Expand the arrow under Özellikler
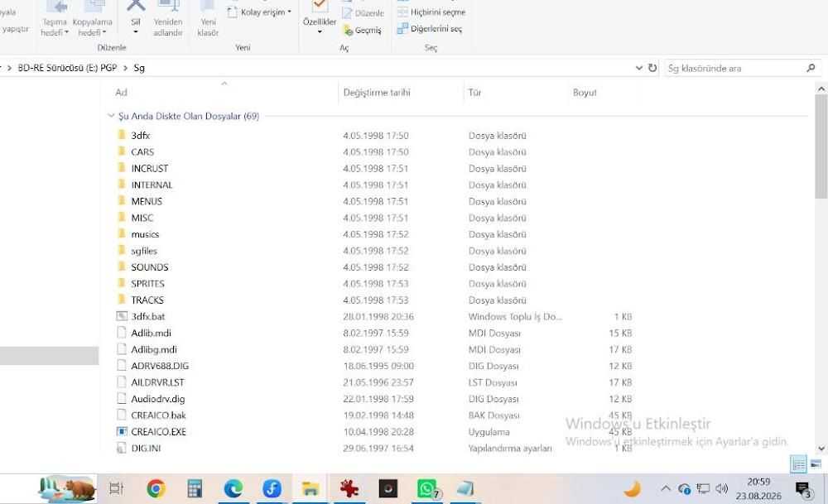This screenshot has height=504, width=828. (320, 32)
